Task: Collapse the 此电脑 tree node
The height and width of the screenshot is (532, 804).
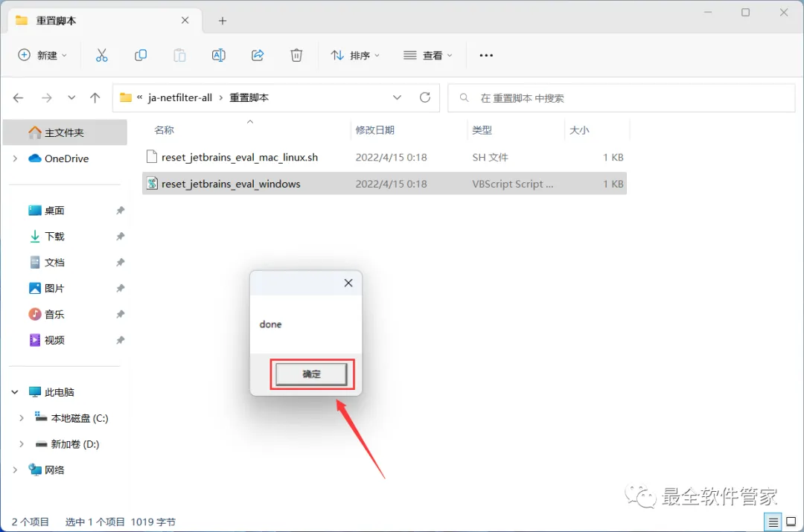Action: pos(15,392)
